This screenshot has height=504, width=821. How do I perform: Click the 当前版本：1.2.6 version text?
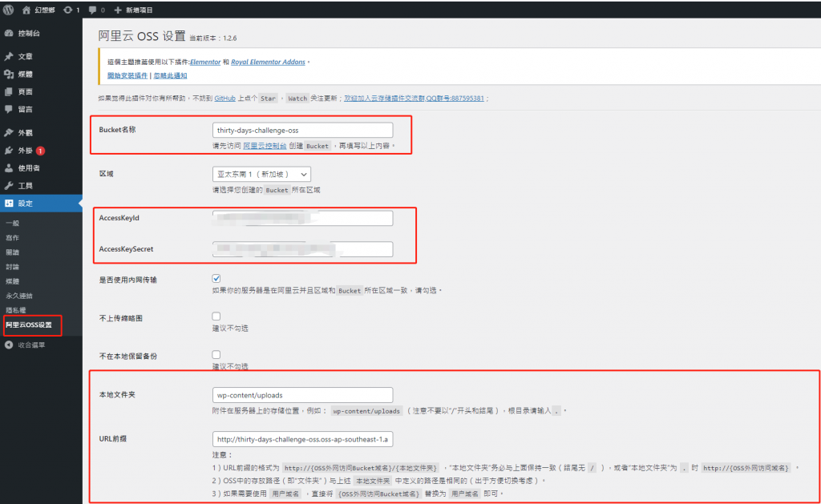point(213,38)
